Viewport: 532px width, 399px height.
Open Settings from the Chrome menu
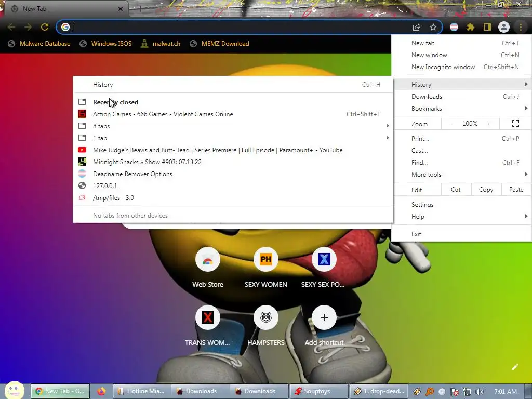pyautogui.click(x=461, y=204)
